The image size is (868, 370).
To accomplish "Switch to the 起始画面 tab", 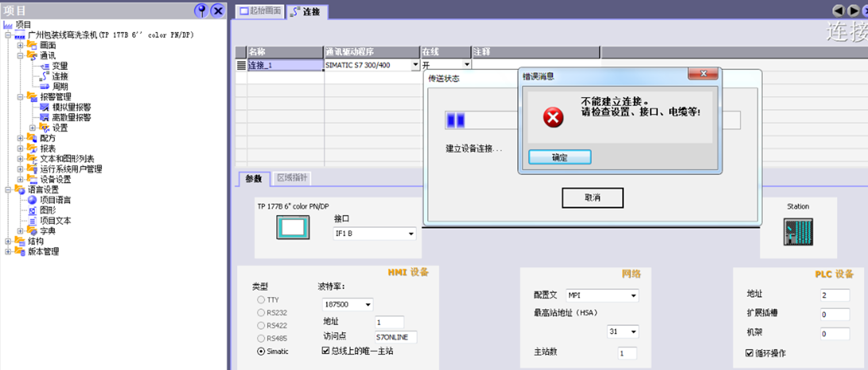I will 261,11.
